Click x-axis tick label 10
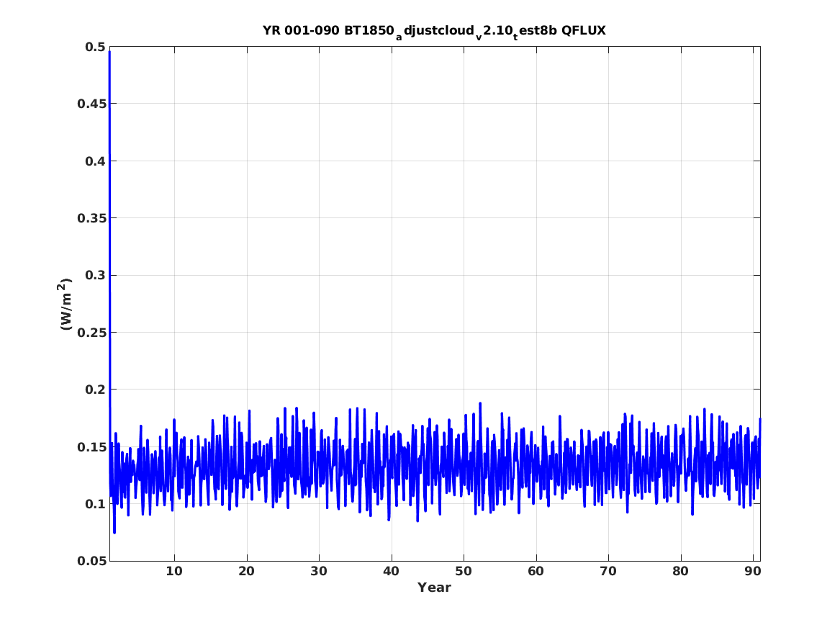 pyautogui.click(x=174, y=571)
